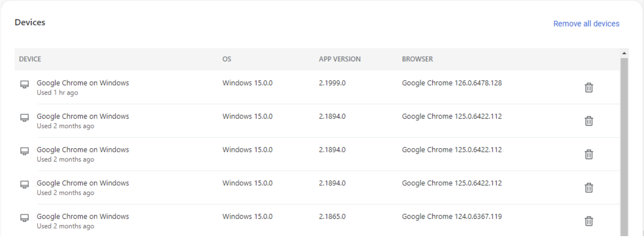Click monitor icon of device used 1 hr ago
Viewport: 644px width, 238px height.
(24, 84)
